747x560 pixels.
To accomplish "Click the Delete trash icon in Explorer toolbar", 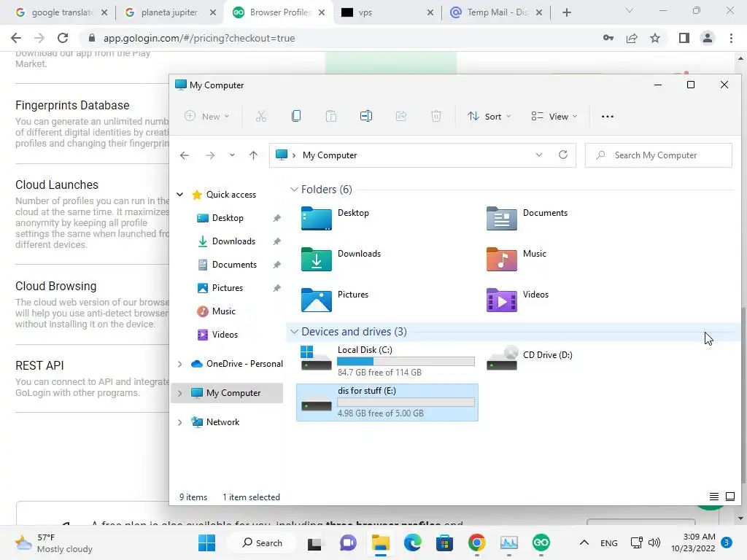I will point(436,116).
